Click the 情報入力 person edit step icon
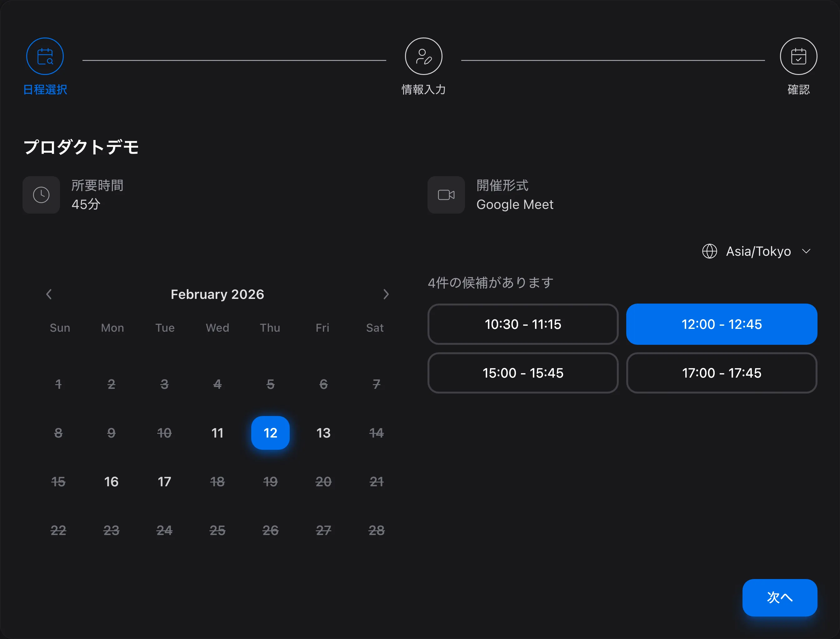Viewport: 840px width, 639px height. pyautogui.click(x=423, y=56)
